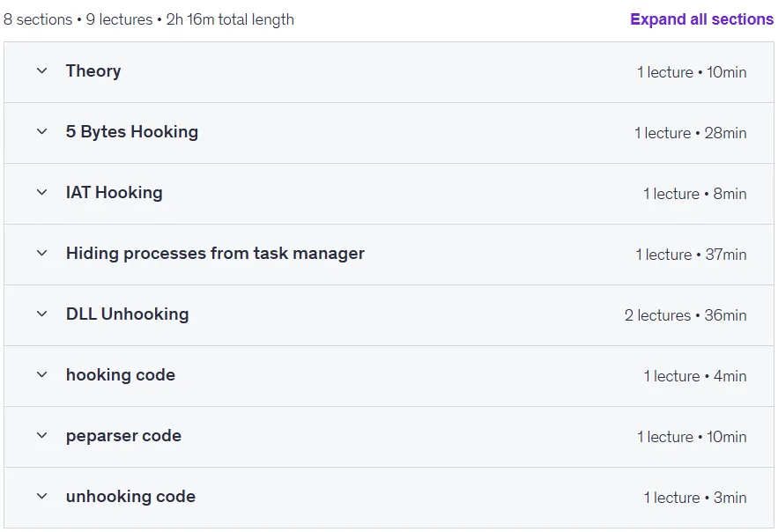Viewport: 778px width, 532px height.
Task: Expand the DLL Unhooking chevron
Action: pyautogui.click(x=42, y=314)
